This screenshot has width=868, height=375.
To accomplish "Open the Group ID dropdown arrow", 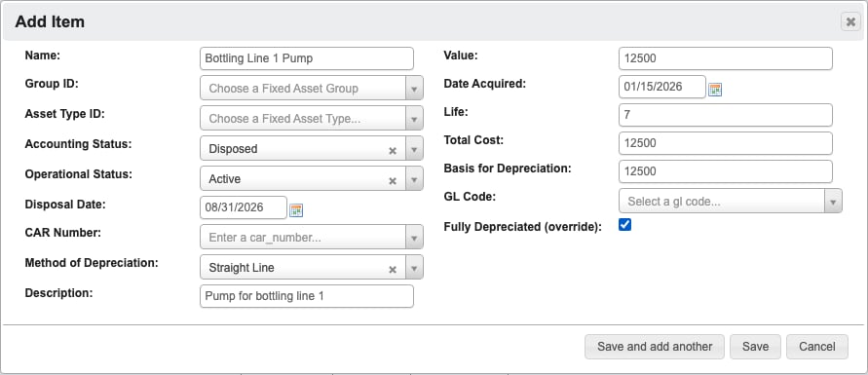I will coord(414,88).
